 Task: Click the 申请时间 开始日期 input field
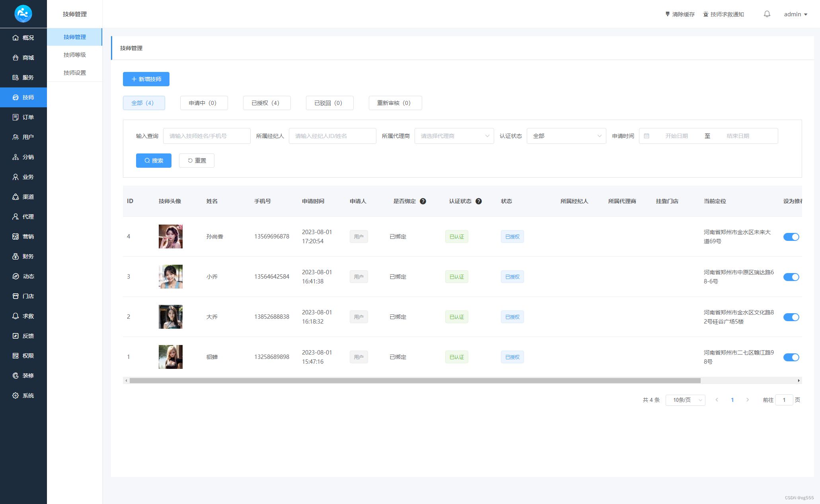point(676,136)
